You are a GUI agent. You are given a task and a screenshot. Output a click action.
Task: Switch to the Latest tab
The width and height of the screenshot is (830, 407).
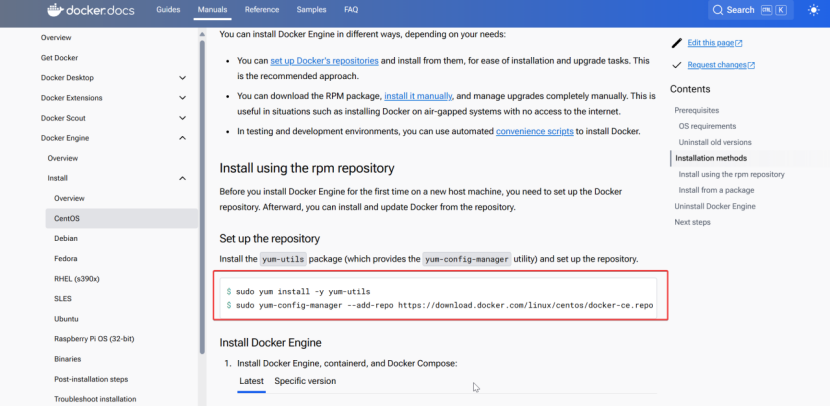(251, 381)
